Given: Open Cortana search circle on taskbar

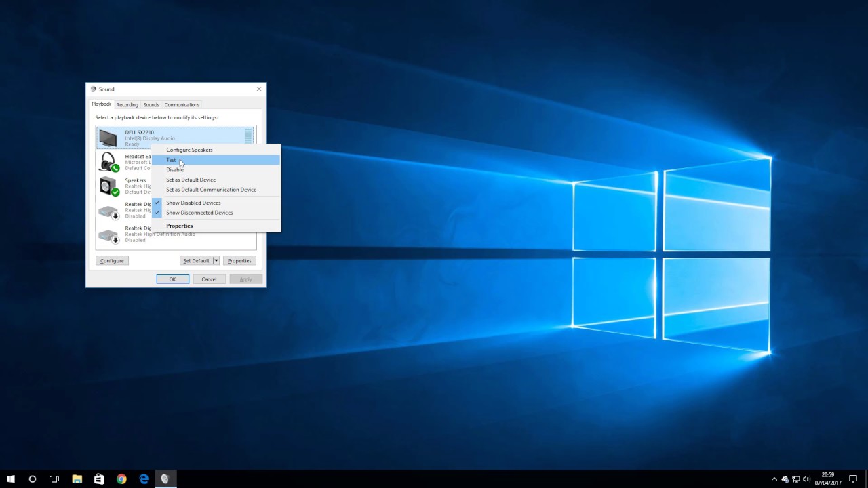Looking at the screenshot, I should click(32, 479).
